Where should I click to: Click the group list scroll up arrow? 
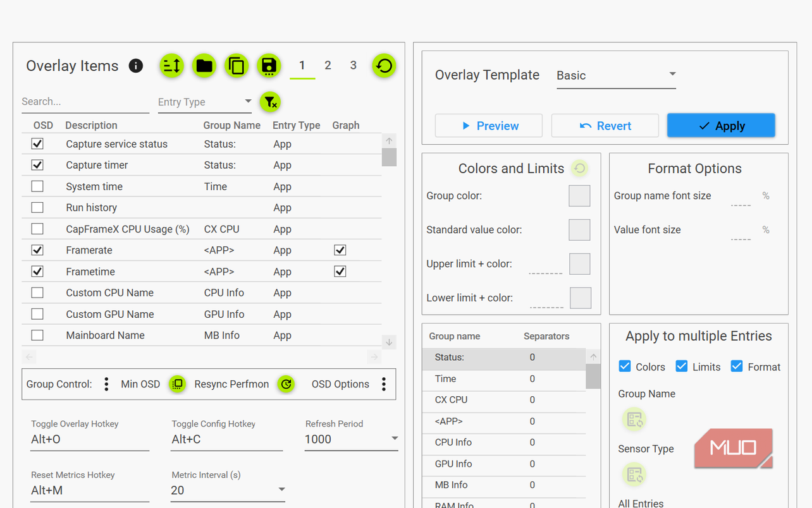point(593,357)
